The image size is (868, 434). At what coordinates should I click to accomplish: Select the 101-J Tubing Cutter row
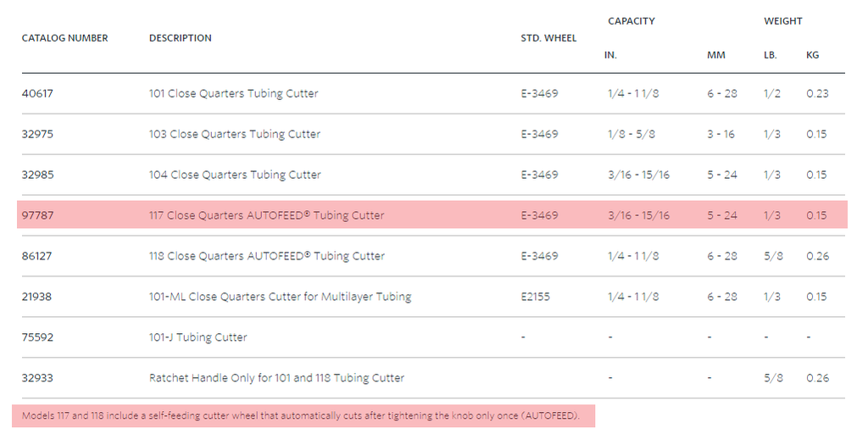[x=433, y=337]
